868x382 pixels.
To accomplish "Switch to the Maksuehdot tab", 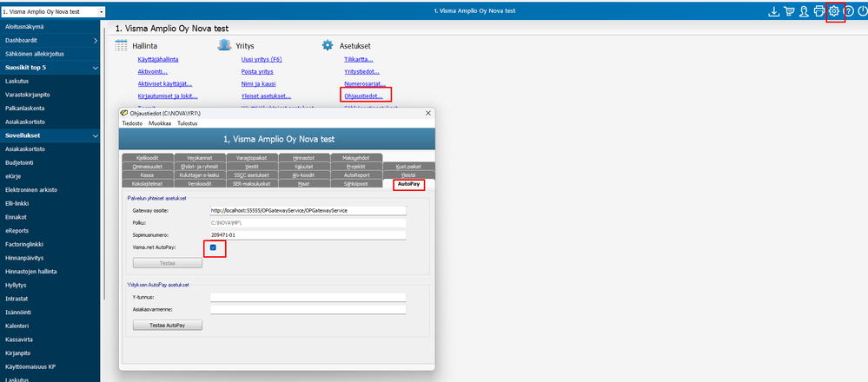I will tap(356, 157).
